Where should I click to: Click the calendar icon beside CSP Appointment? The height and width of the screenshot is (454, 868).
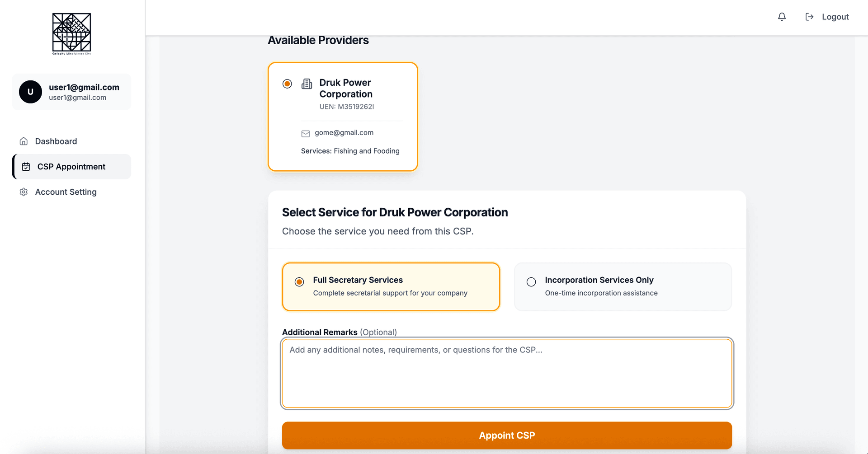(x=26, y=166)
